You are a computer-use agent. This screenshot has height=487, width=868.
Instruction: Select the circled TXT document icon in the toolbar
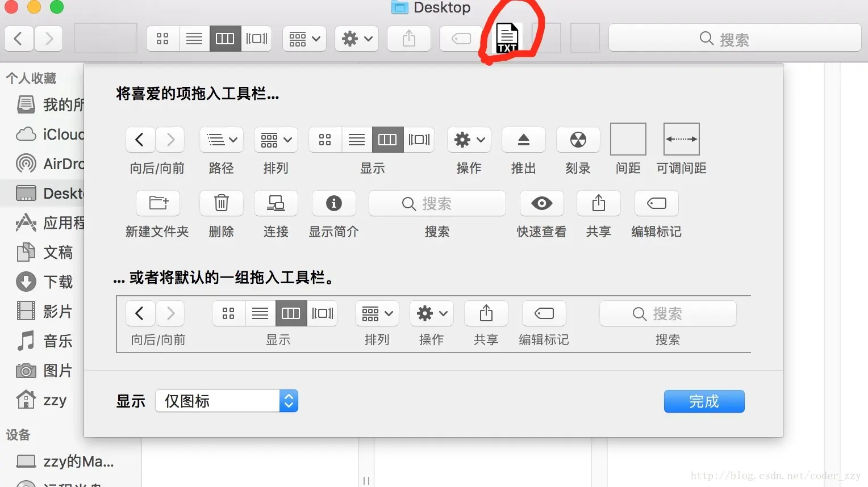coord(507,37)
